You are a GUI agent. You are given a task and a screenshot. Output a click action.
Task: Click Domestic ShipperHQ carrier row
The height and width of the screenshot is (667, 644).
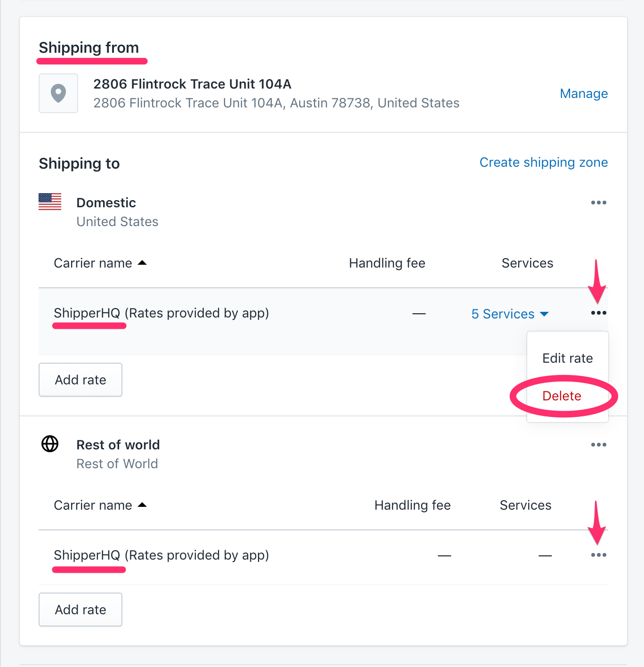(x=161, y=313)
